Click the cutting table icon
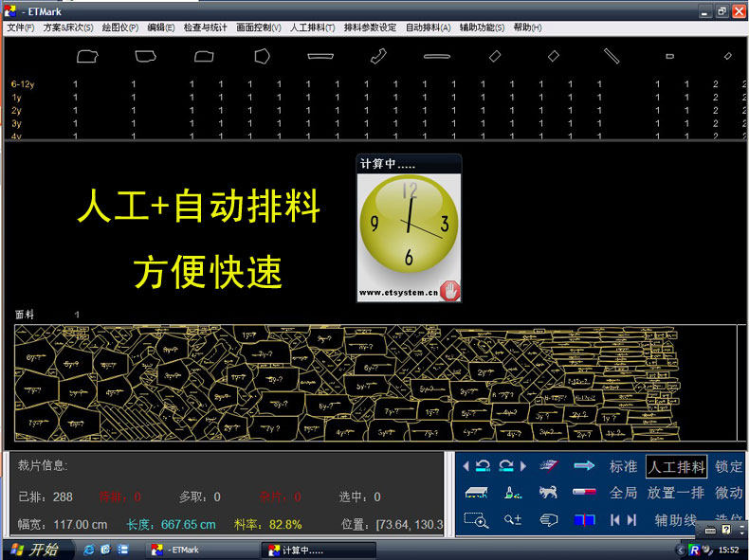 [x=476, y=492]
